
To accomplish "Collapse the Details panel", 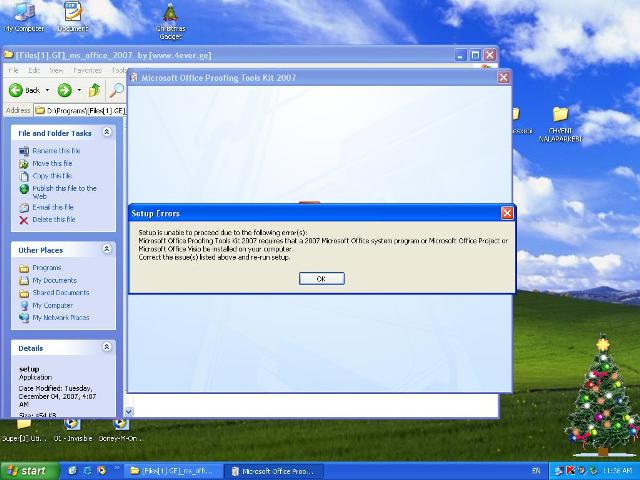I will 107,347.
